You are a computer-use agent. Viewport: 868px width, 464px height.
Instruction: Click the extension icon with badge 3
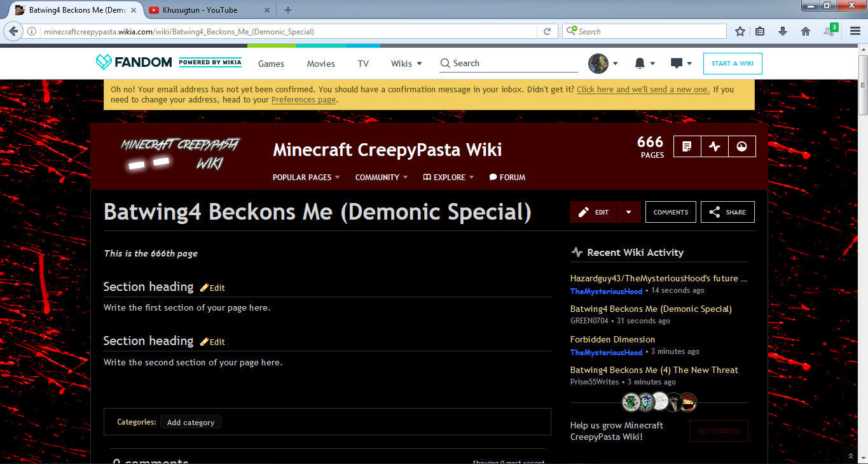click(829, 31)
